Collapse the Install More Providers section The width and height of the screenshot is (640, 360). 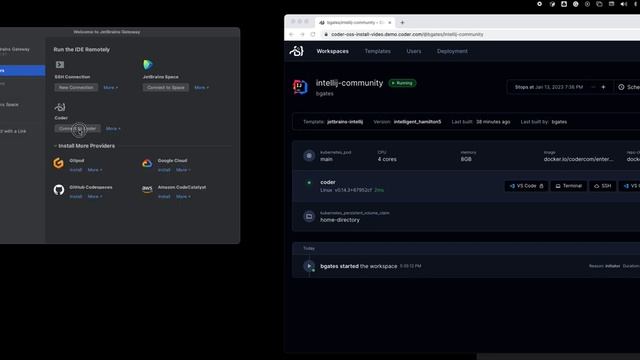55,146
